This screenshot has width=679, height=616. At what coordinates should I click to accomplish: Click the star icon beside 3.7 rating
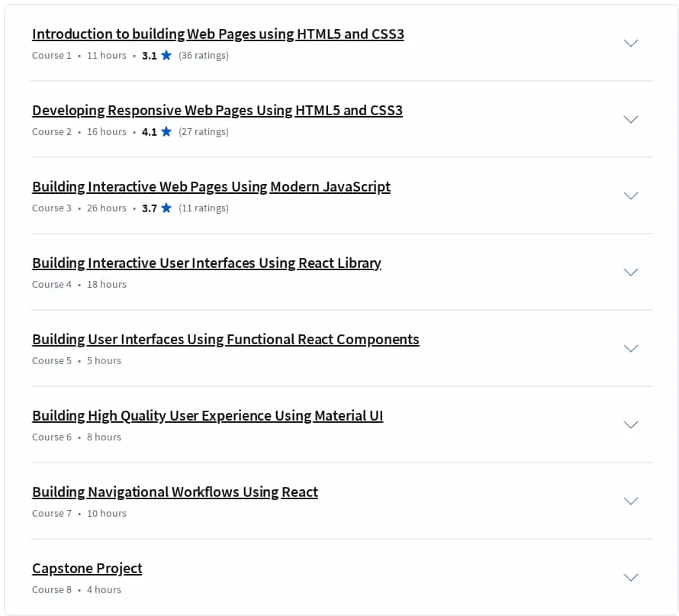tap(166, 208)
